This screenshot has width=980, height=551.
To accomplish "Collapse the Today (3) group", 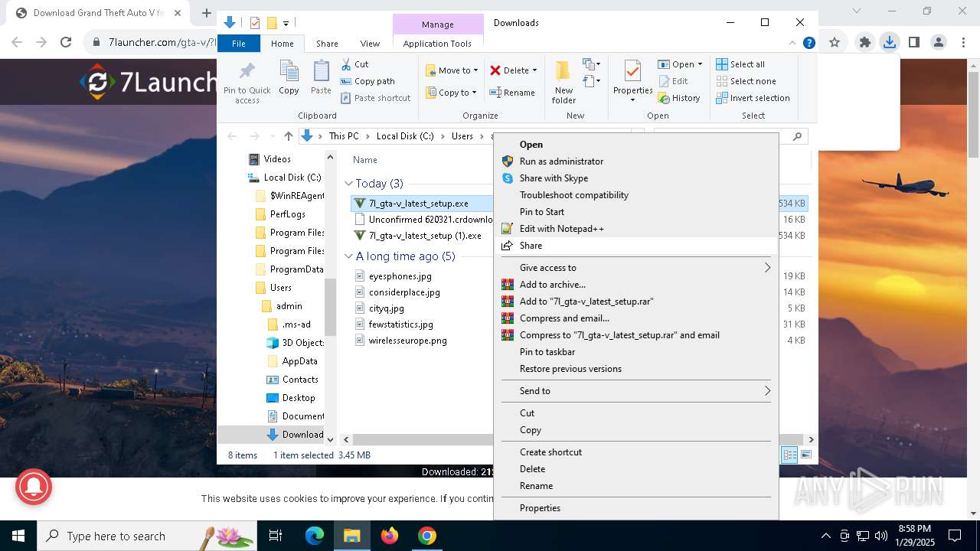I will click(x=348, y=184).
